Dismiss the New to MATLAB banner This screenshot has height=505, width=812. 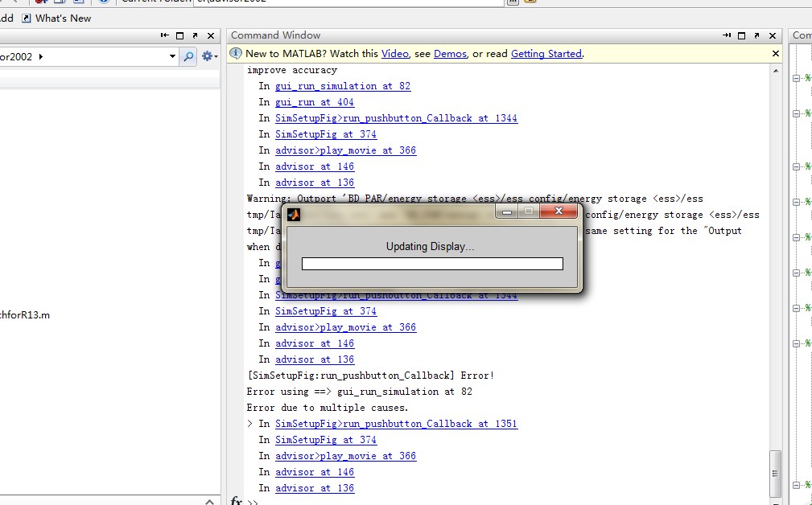click(x=775, y=53)
